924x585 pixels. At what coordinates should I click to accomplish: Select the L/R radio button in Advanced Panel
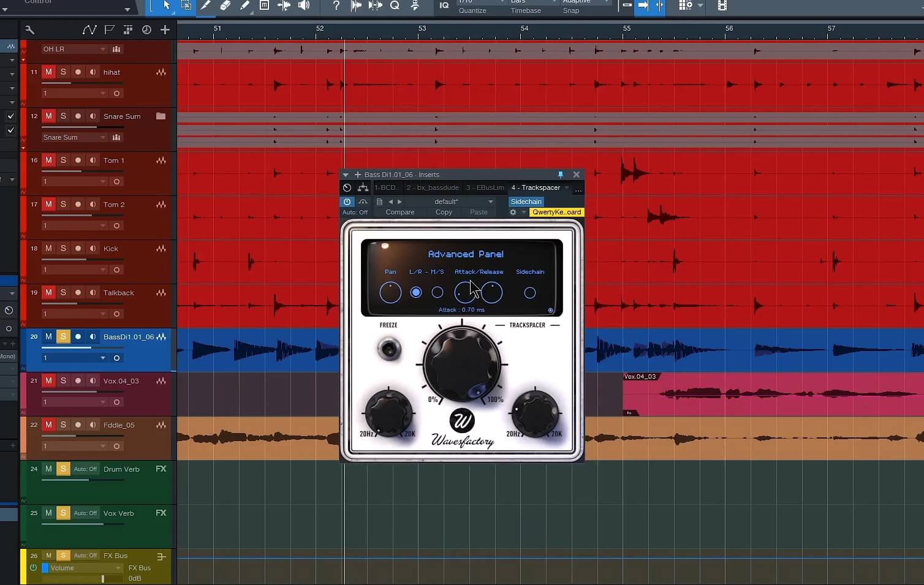coord(416,293)
